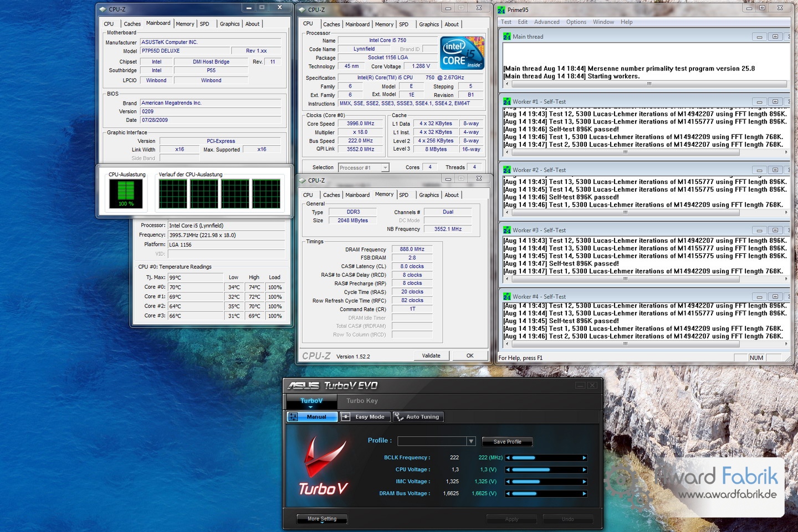This screenshot has height=532, width=798.
Task: Switch TurboV to Manual mode
Action: click(312, 417)
